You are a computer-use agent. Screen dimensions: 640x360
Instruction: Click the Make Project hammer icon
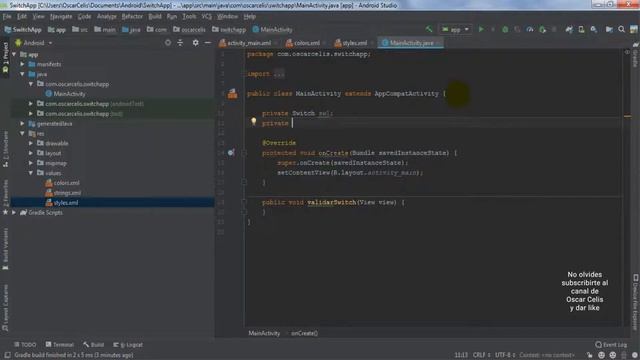coord(429,29)
